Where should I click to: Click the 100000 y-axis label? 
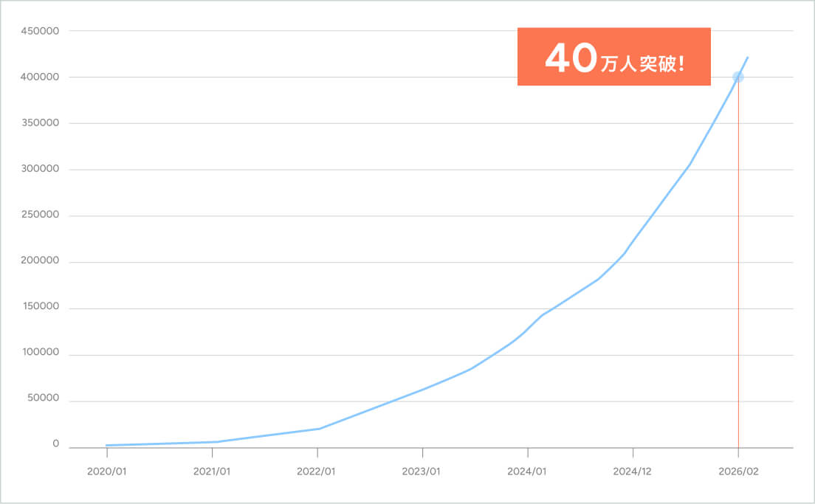[41, 352]
